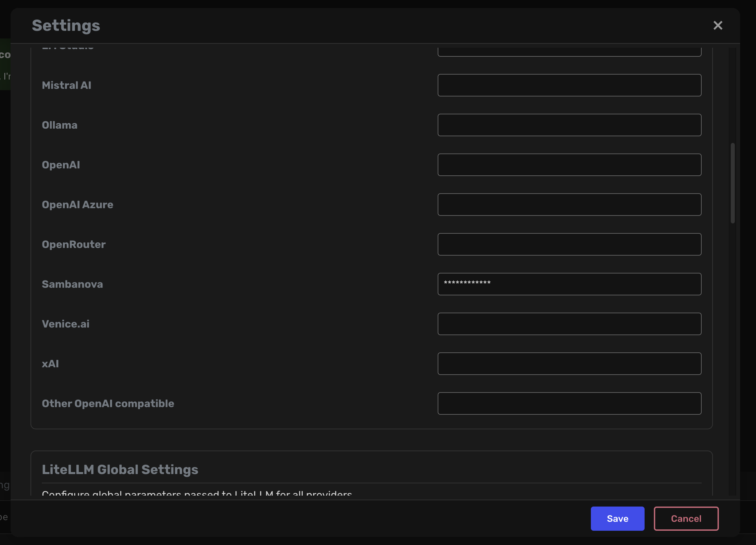The width and height of the screenshot is (756, 545).
Task: Select the OpenRouter key input
Action: 569,244
